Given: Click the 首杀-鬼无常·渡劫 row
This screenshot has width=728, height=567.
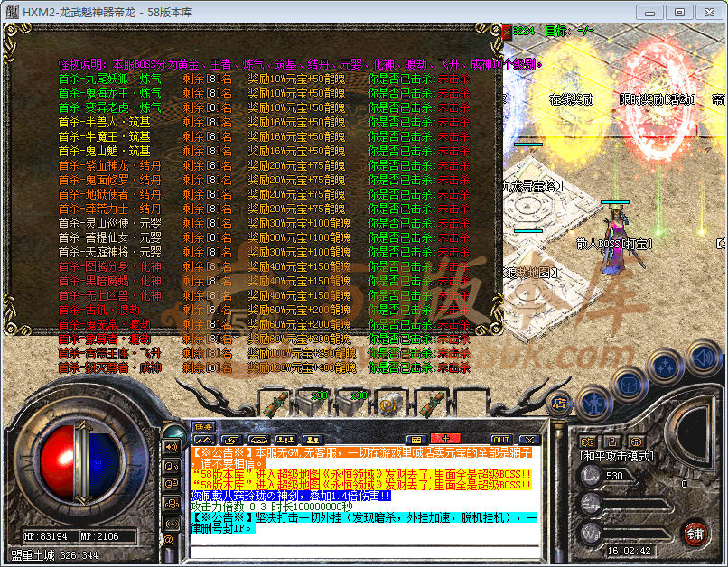Looking at the screenshot, I should click(x=264, y=324).
